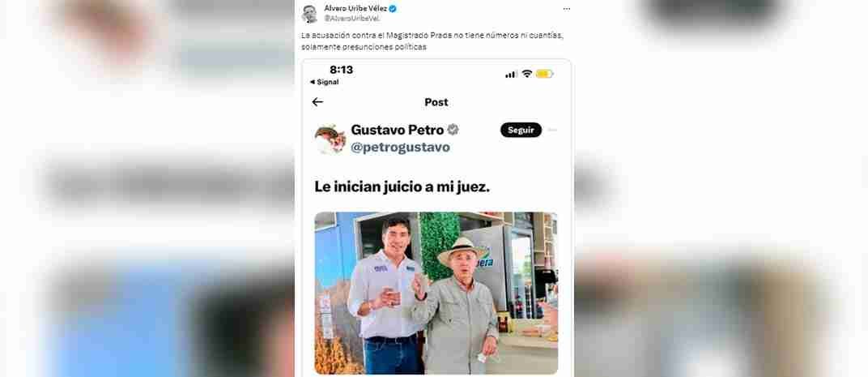Open the photo of two men in Petro's post
The width and height of the screenshot is (868, 377).
pos(436,293)
